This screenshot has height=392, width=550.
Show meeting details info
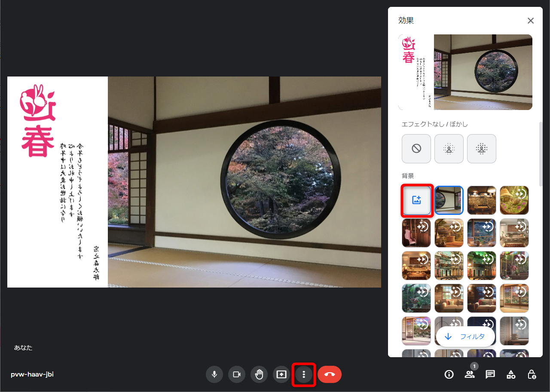[449, 374]
